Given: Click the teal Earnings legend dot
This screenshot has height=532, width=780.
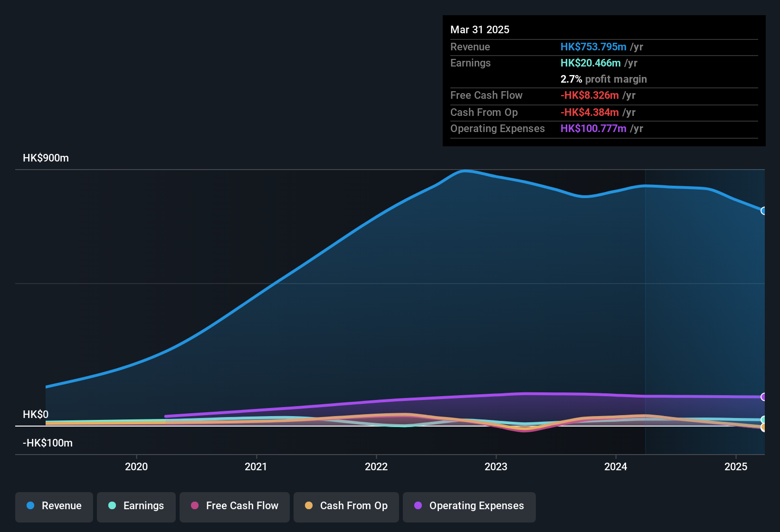Looking at the screenshot, I should [112, 505].
